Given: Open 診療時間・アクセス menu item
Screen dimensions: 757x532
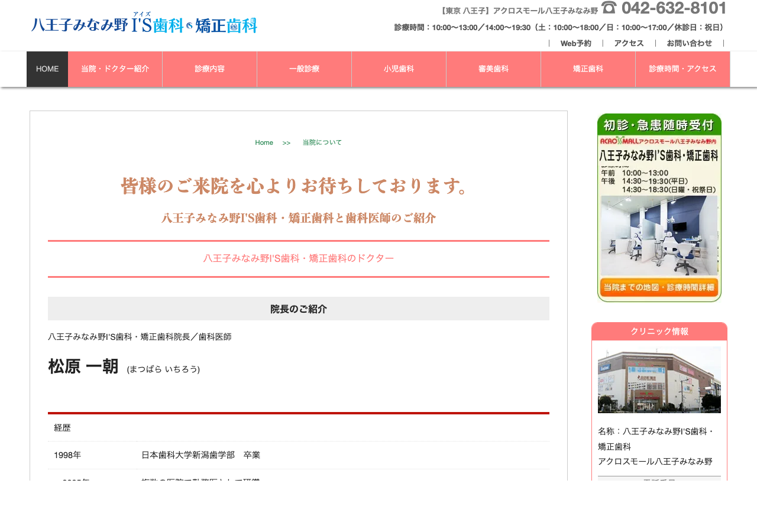Looking at the screenshot, I should (683, 69).
